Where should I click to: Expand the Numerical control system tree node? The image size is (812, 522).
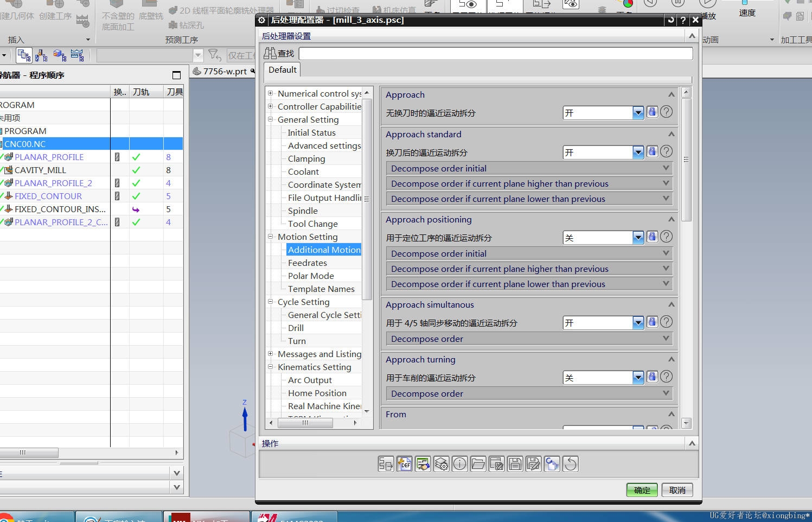pyautogui.click(x=270, y=93)
